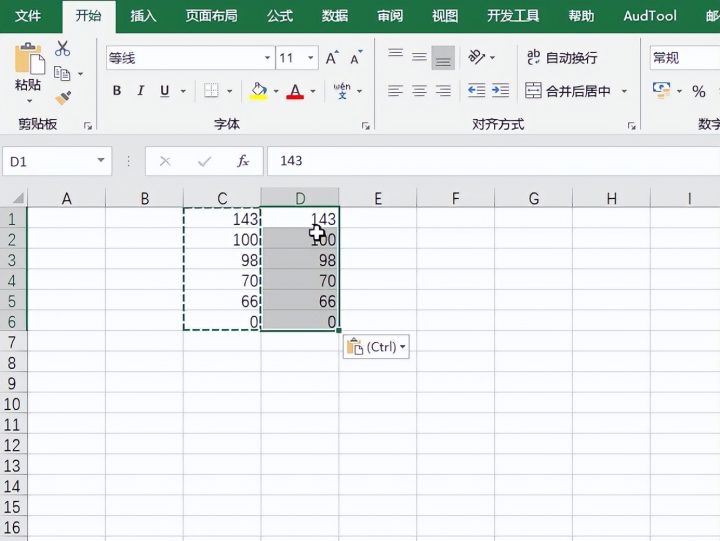The image size is (720, 541).
Task: Switch to the 开发工具 tab
Action: pyautogui.click(x=513, y=16)
